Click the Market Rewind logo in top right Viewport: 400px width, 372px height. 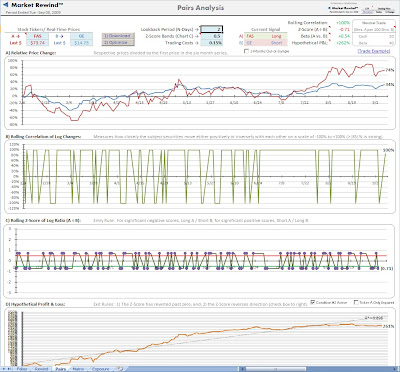click(344, 8)
